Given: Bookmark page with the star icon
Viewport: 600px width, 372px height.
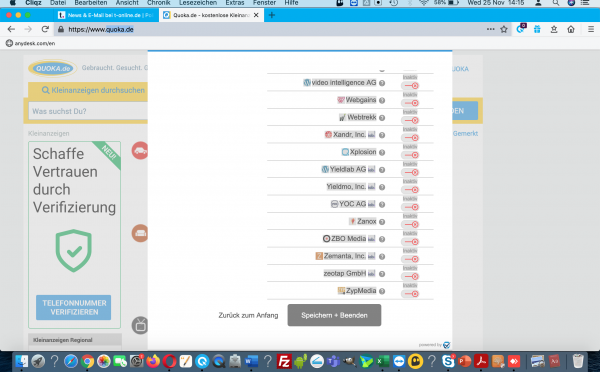Looking at the screenshot, I should (504, 29).
